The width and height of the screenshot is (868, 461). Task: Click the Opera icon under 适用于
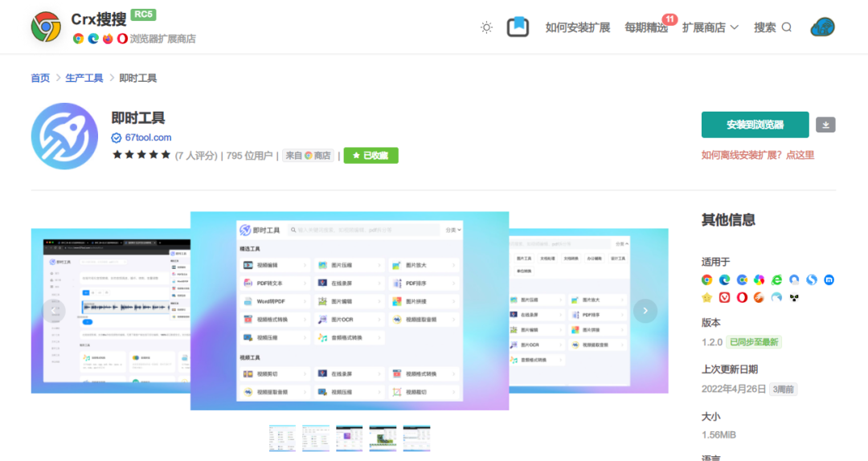(x=742, y=298)
